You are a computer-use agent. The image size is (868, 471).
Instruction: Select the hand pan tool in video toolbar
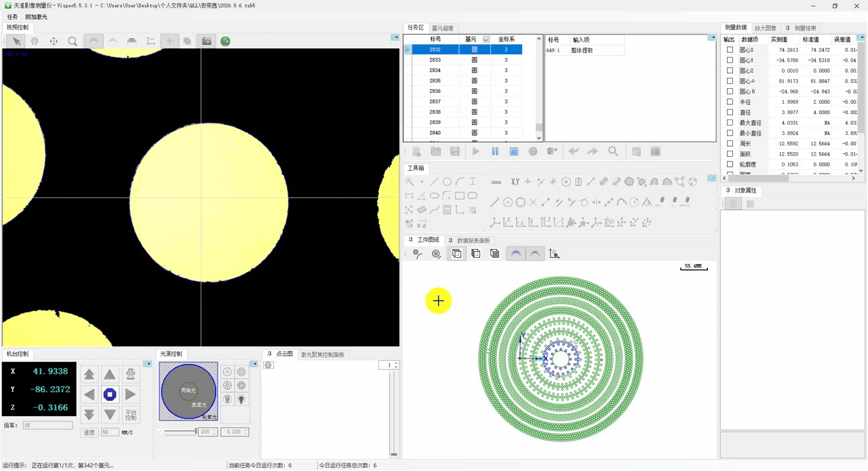point(34,41)
